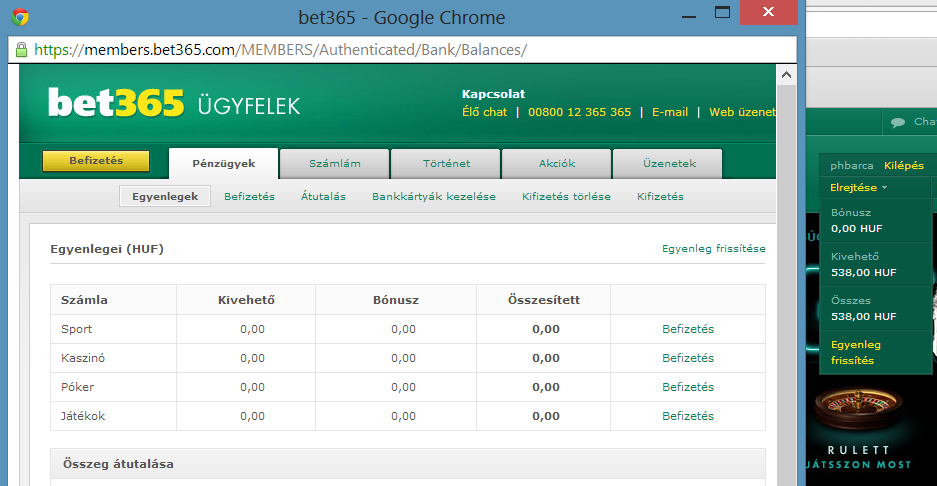The image size is (937, 486).
Task: Click the Web üzenet link
Action: pos(742,112)
